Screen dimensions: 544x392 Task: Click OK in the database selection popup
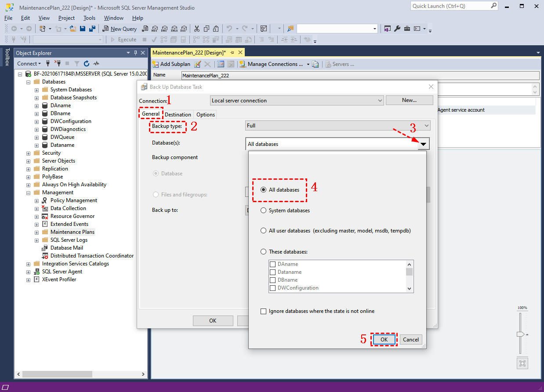(384, 339)
